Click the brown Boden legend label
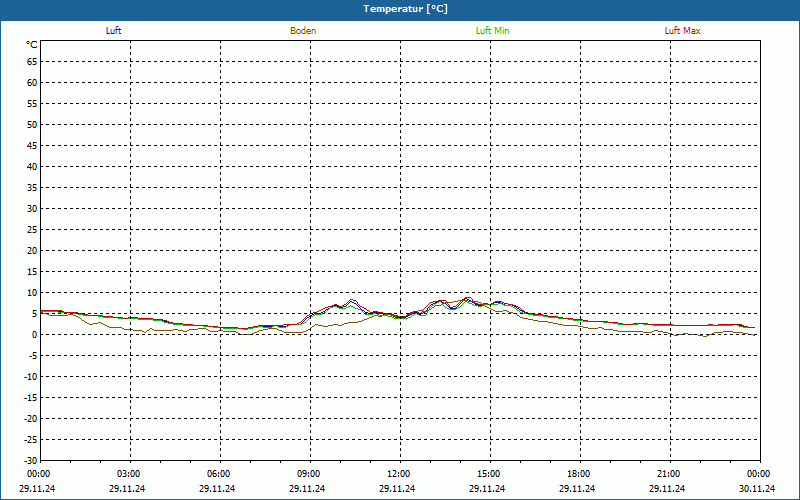800x500 pixels. coord(303,31)
